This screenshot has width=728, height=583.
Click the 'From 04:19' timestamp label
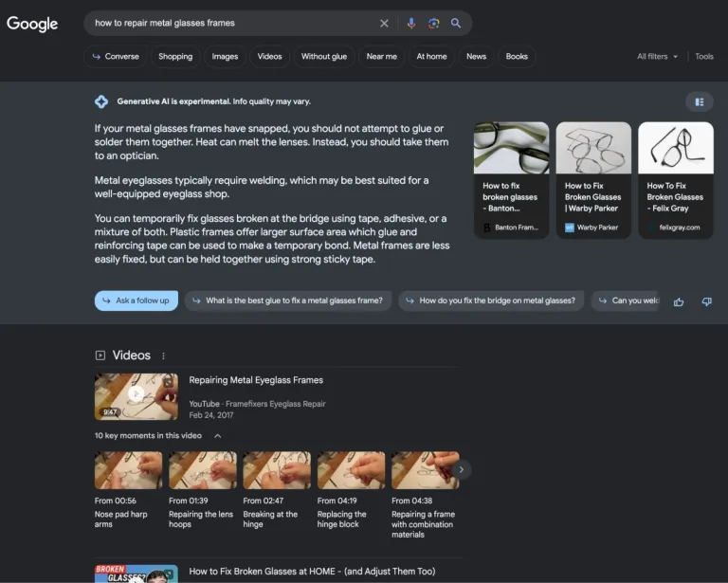pos(337,501)
